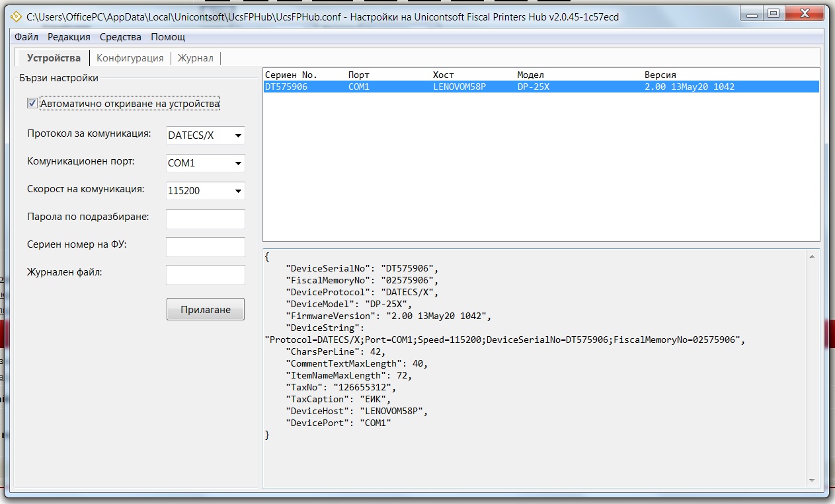Click the DP-25X model cell in device row
835x504 pixels.
click(534, 87)
